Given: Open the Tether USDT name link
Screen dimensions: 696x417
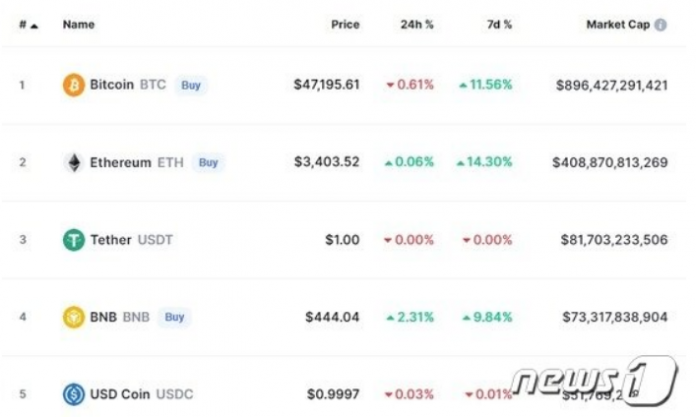Looking at the screenshot, I should point(131,240).
